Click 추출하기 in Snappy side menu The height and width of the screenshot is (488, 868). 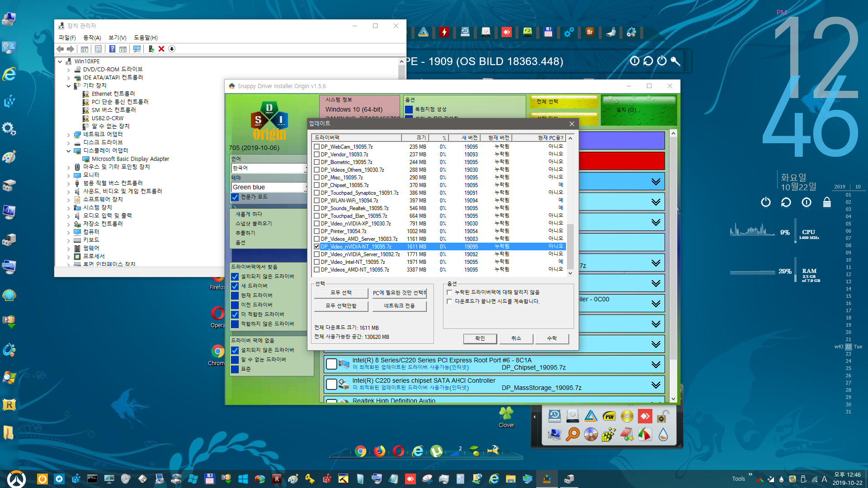tap(245, 233)
